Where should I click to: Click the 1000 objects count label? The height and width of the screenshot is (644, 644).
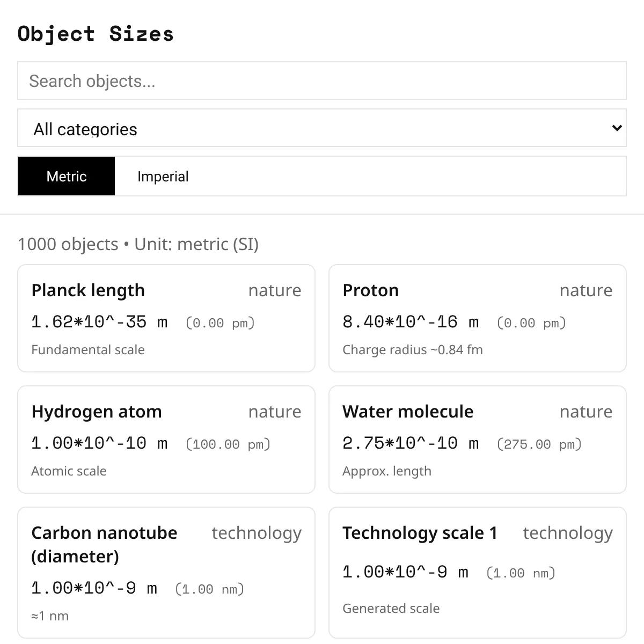pos(68,244)
